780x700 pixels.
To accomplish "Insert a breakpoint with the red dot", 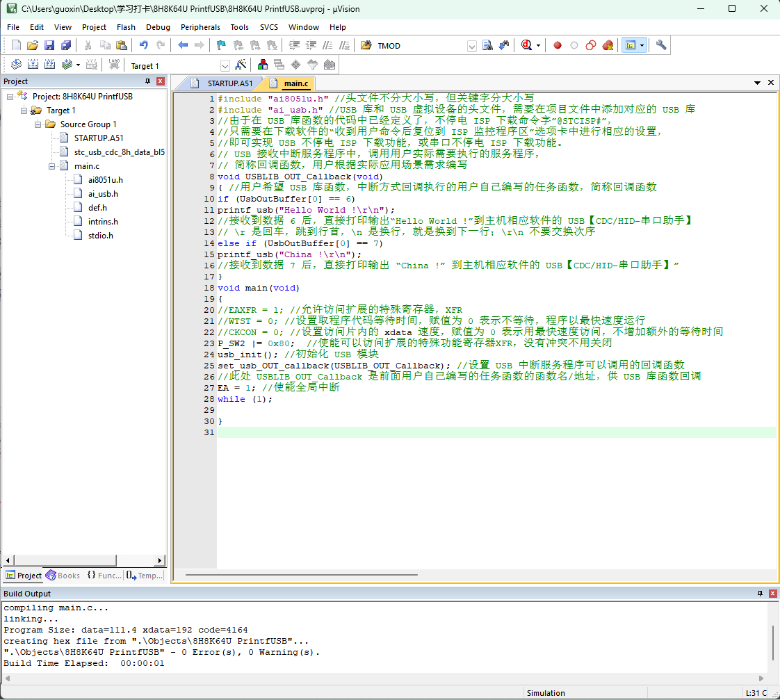I will [557, 45].
